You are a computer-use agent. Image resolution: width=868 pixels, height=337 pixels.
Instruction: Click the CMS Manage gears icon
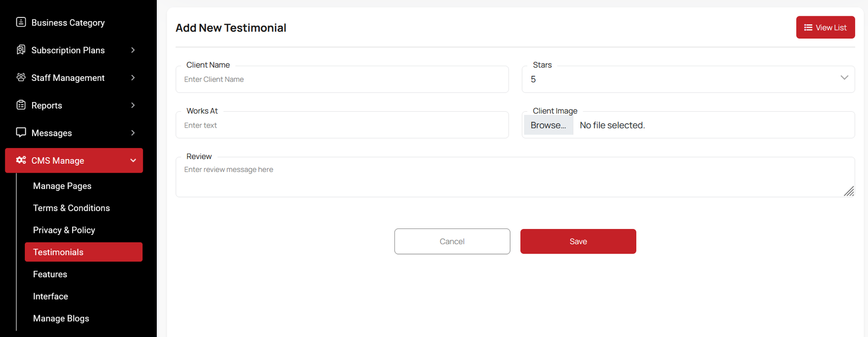pyautogui.click(x=21, y=160)
